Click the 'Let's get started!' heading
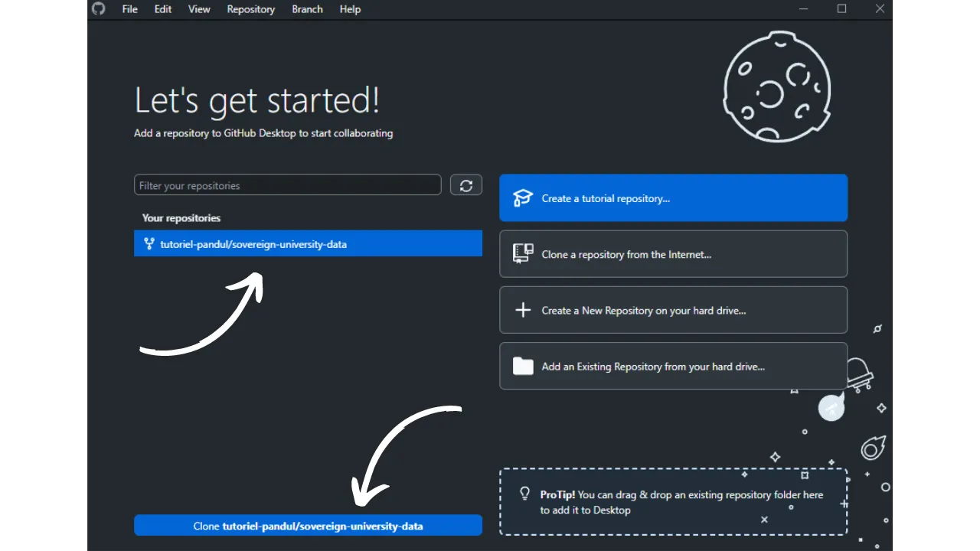Viewport: 980px width, 551px height. click(257, 100)
